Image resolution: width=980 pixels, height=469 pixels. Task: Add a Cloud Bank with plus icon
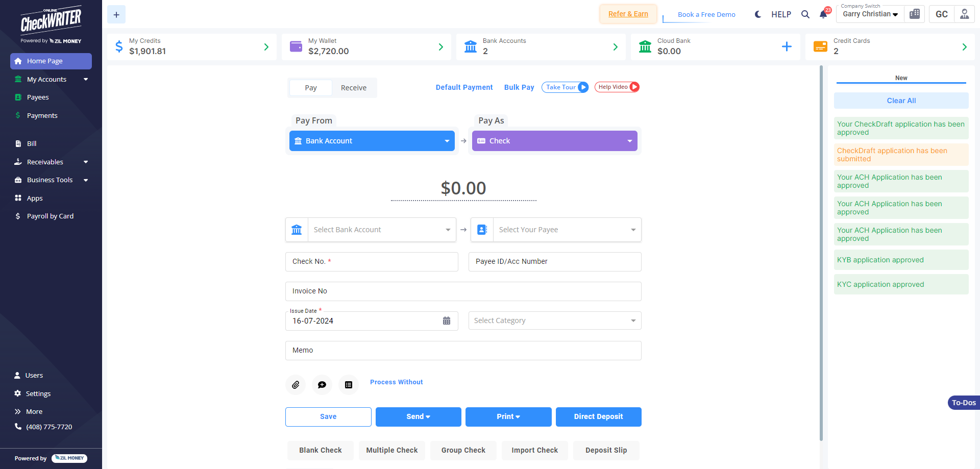pyautogui.click(x=787, y=47)
